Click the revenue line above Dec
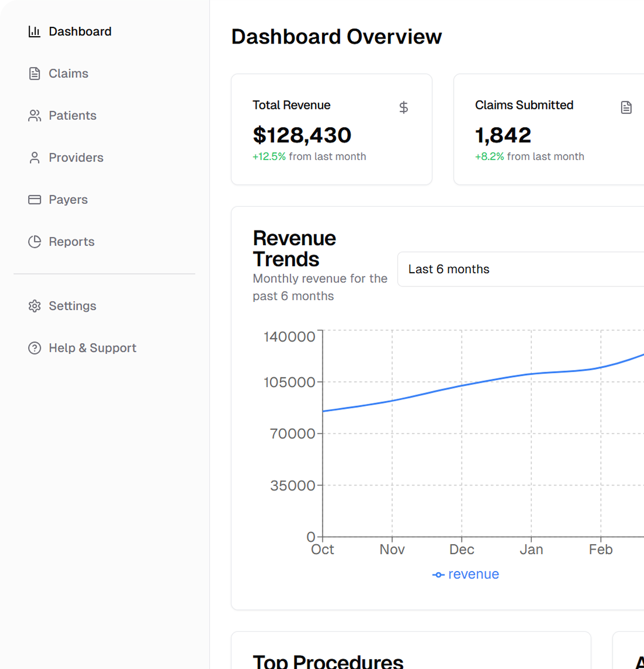 [x=462, y=385]
